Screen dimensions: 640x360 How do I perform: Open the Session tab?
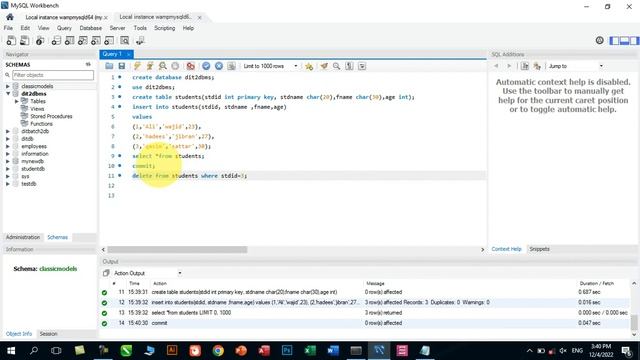(x=48, y=333)
